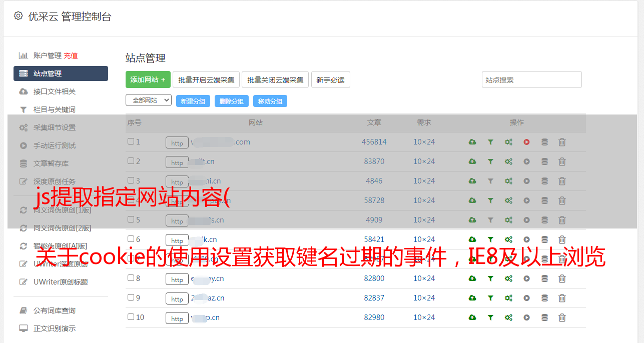Click the gears icon in row 6
The width and height of the screenshot is (644, 343).
click(508, 239)
